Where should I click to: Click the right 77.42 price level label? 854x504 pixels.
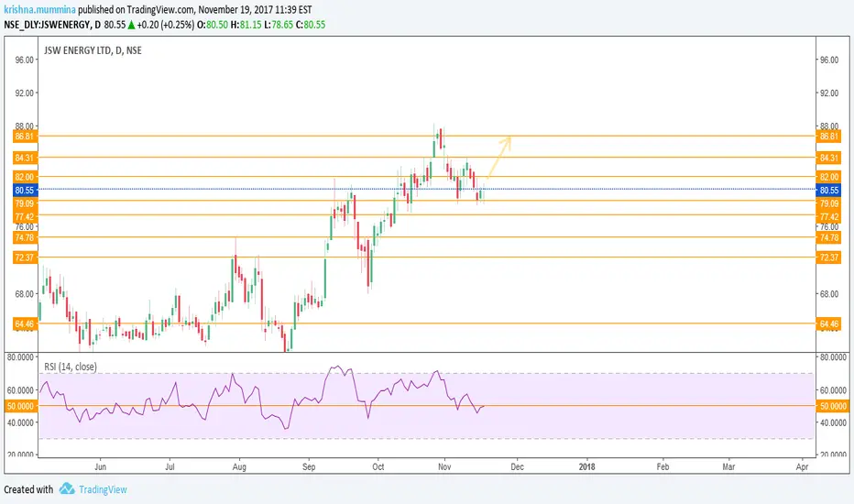coord(828,217)
